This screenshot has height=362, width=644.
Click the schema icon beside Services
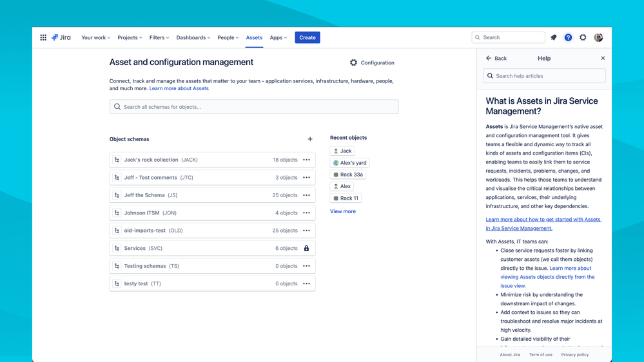117,248
